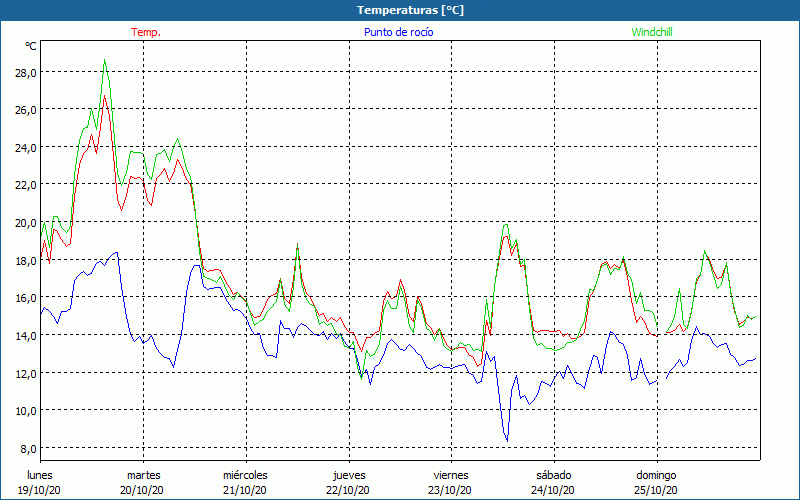Screen dimensions: 800x500
Task: Click the 16,0 y-axis value
Action: (26, 297)
